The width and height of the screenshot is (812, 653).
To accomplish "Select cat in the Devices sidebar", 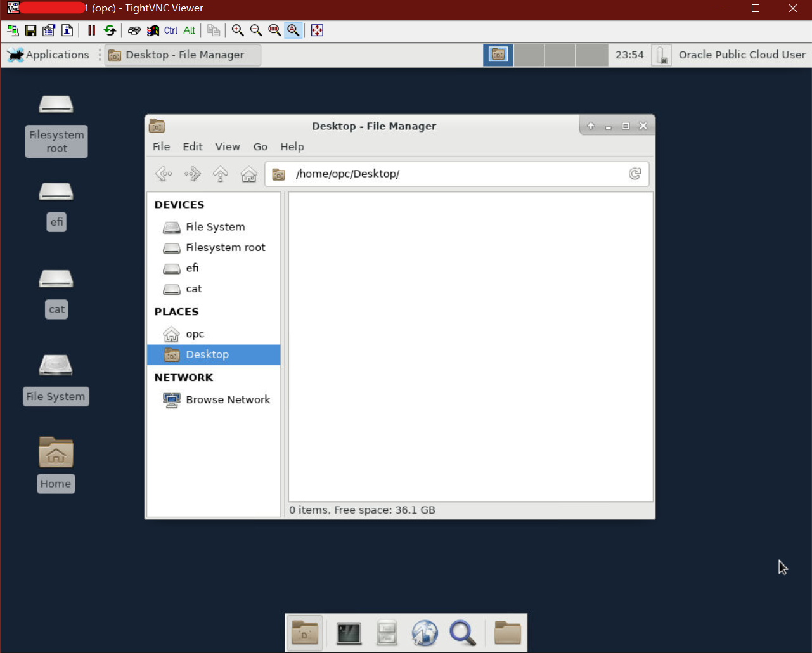I will pyautogui.click(x=214, y=288).
